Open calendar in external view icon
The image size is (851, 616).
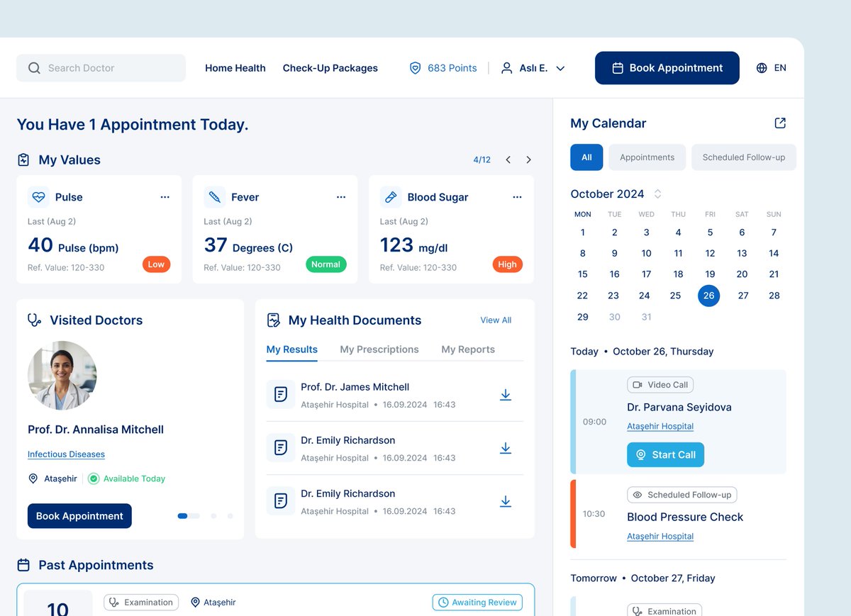point(780,123)
